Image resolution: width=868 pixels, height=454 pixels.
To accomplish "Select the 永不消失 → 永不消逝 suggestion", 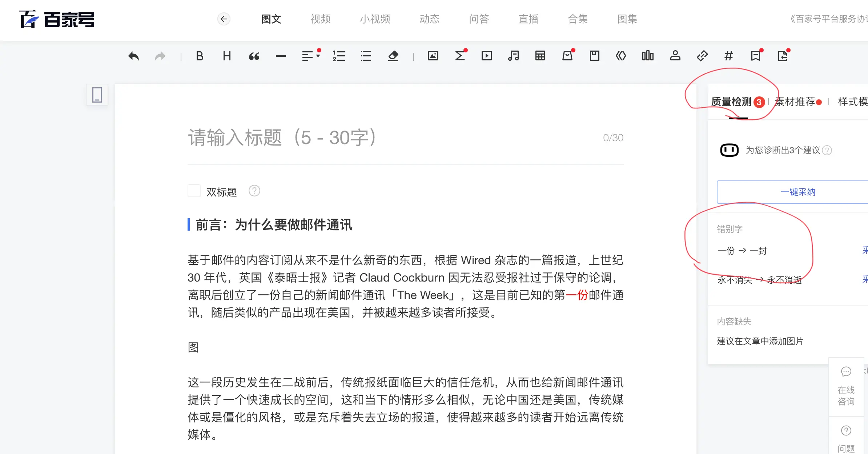I will pos(759,280).
